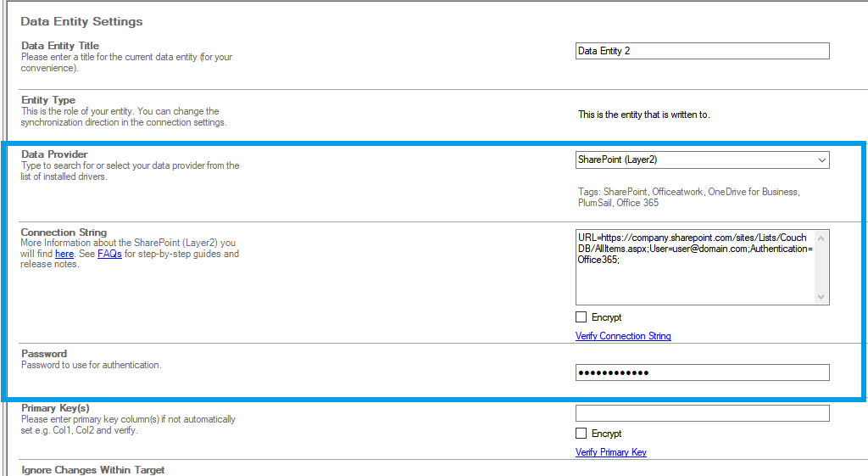This screenshot has width=868, height=476.
Task: Click the Data Entity Title input field
Action: (702, 51)
